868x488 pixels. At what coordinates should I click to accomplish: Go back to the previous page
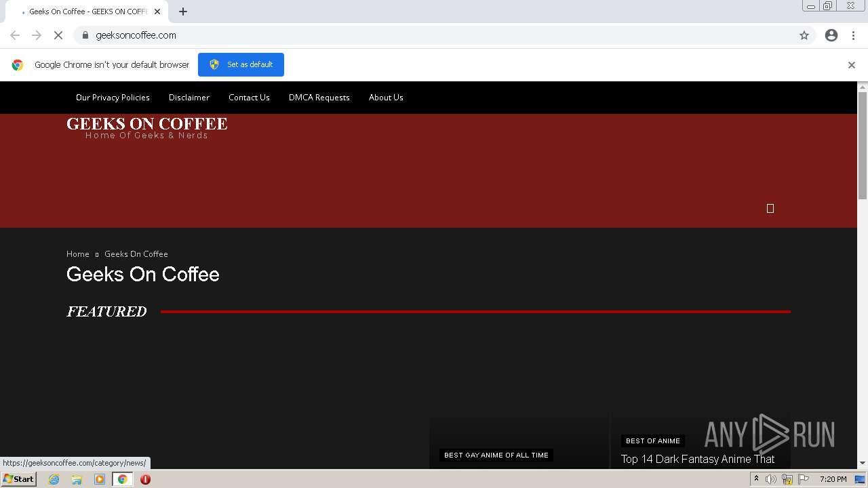tap(15, 35)
